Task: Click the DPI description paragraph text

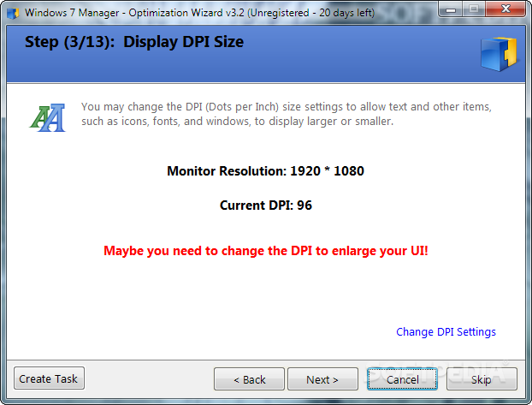Action: [286, 114]
